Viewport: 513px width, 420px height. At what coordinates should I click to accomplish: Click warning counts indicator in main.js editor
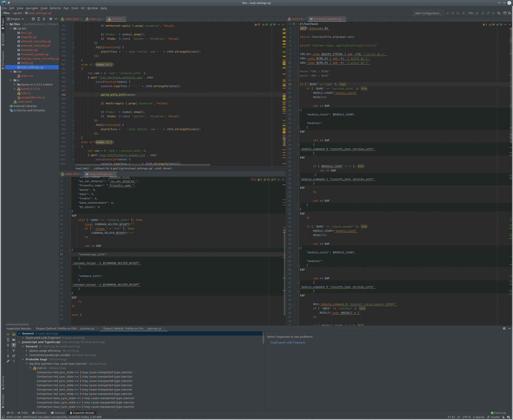pyautogui.click(x=265, y=25)
